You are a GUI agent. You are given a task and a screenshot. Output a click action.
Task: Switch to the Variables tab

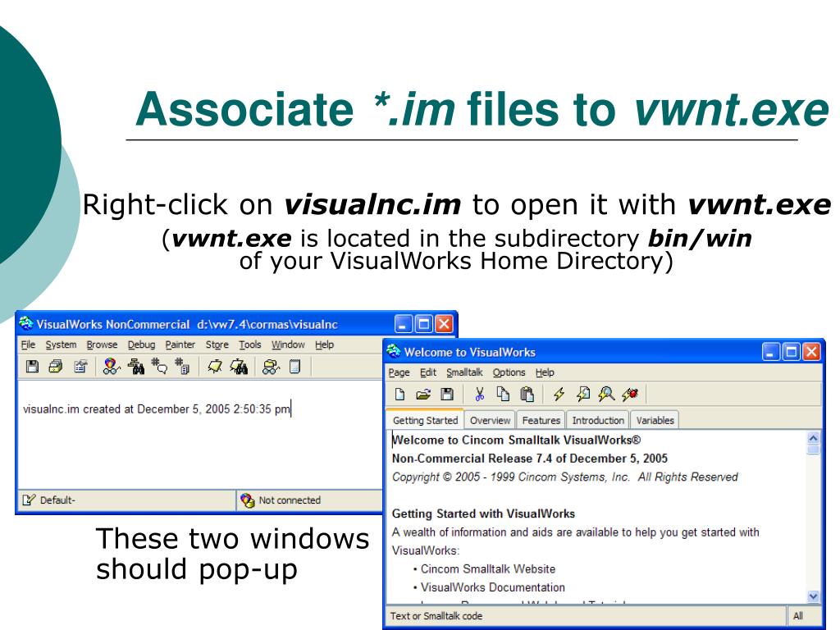(x=655, y=421)
